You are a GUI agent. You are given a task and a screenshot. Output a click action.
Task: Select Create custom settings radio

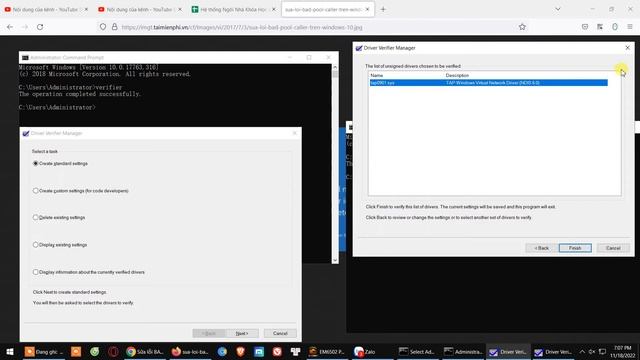pyautogui.click(x=36, y=191)
